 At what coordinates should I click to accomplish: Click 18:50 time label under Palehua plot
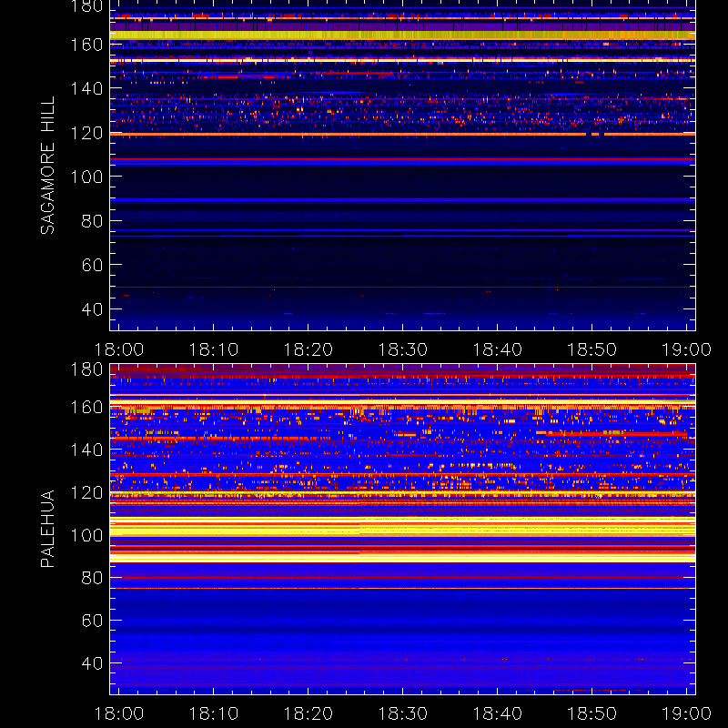point(592,713)
